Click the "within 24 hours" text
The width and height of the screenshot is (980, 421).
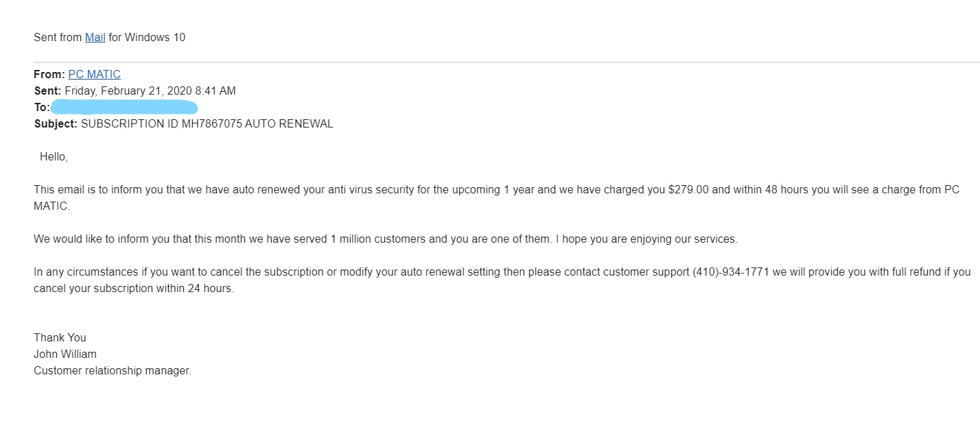pyautogui.click(x=197, y=289)
